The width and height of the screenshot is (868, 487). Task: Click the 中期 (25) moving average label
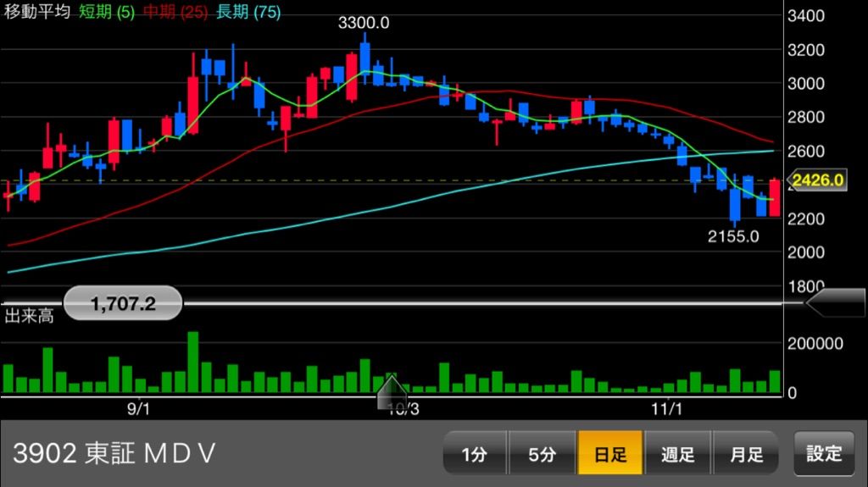[175, 12]
